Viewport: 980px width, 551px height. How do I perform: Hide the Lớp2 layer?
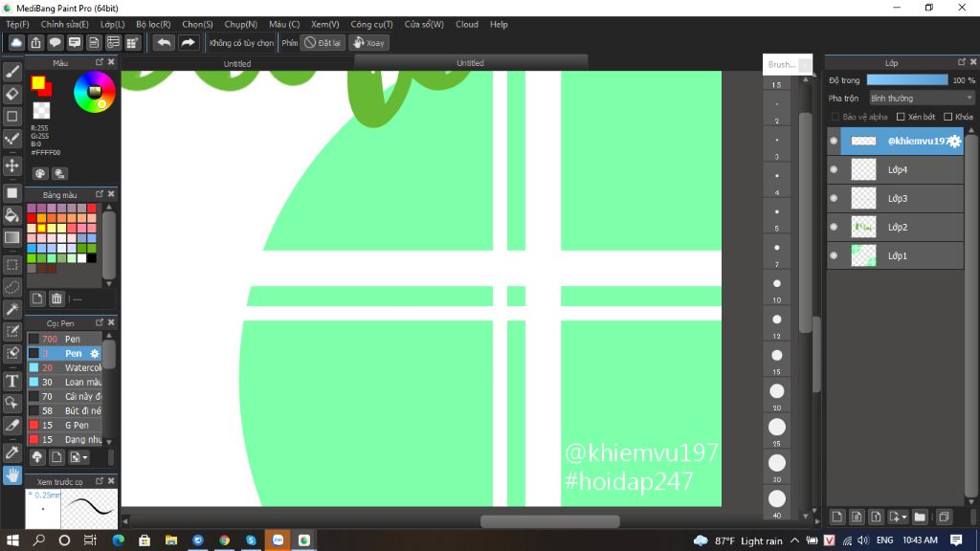834,227
